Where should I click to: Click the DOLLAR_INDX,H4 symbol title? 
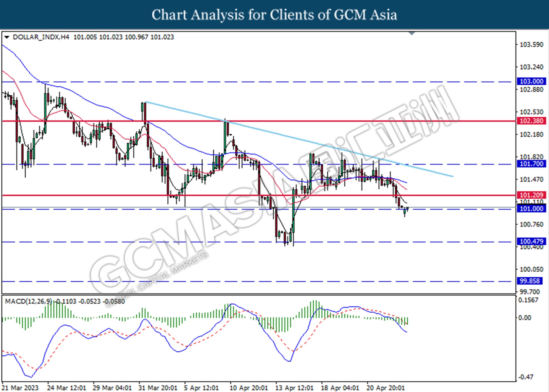pyautogui.click(x=41, y=37)
